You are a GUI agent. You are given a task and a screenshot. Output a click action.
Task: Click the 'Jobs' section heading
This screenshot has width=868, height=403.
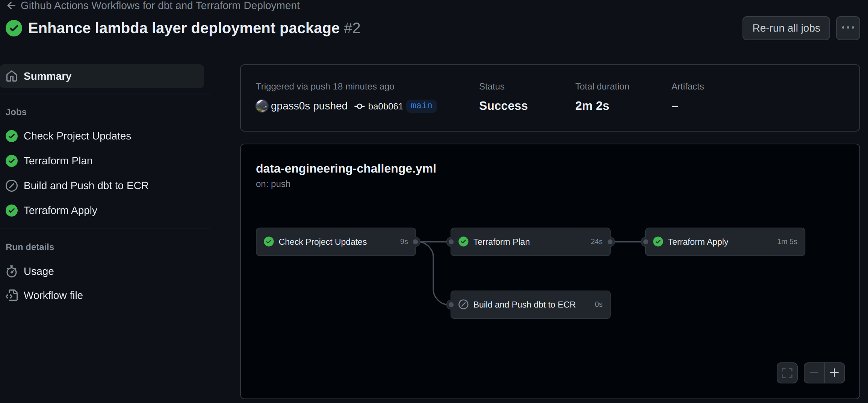tap(16, 112)
